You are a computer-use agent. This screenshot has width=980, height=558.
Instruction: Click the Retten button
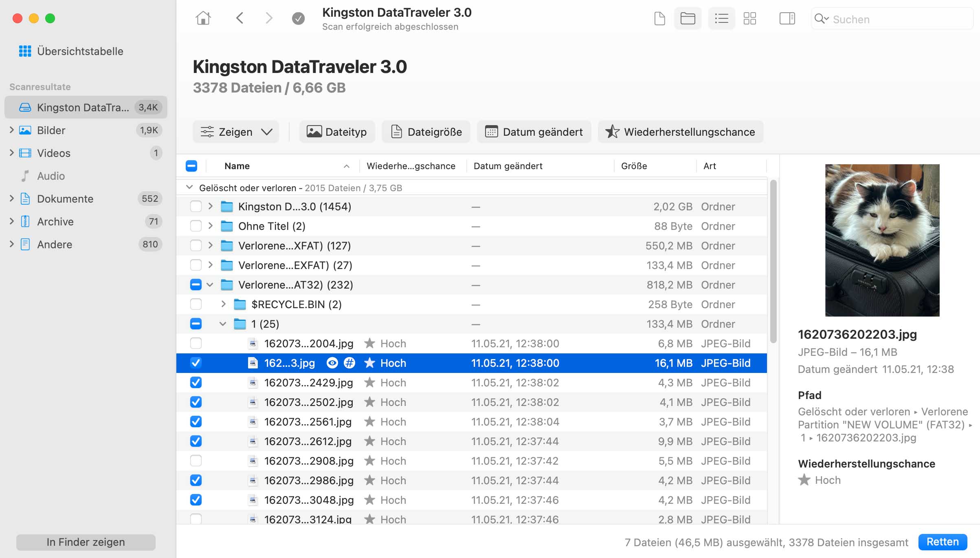tap(943, 542)
